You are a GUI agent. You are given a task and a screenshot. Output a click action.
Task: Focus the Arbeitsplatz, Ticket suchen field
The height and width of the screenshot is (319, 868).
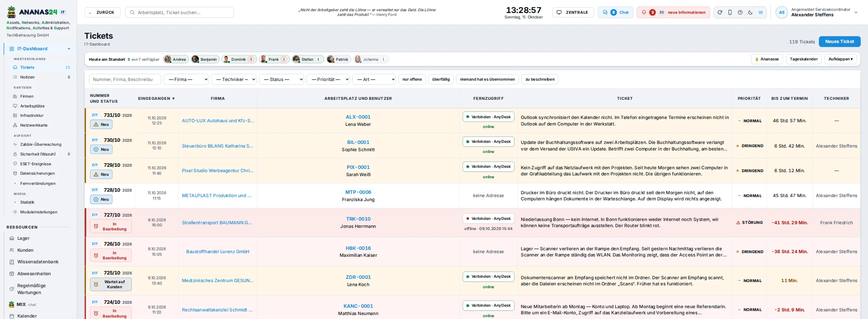(x=179, y=12)
